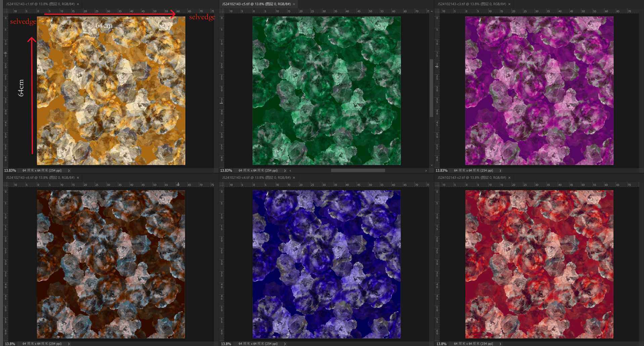The width and height of the screenshot is (644, 346).
Task: Click scroll-down arrow of the c5 window
Action: tap(431, 165)
